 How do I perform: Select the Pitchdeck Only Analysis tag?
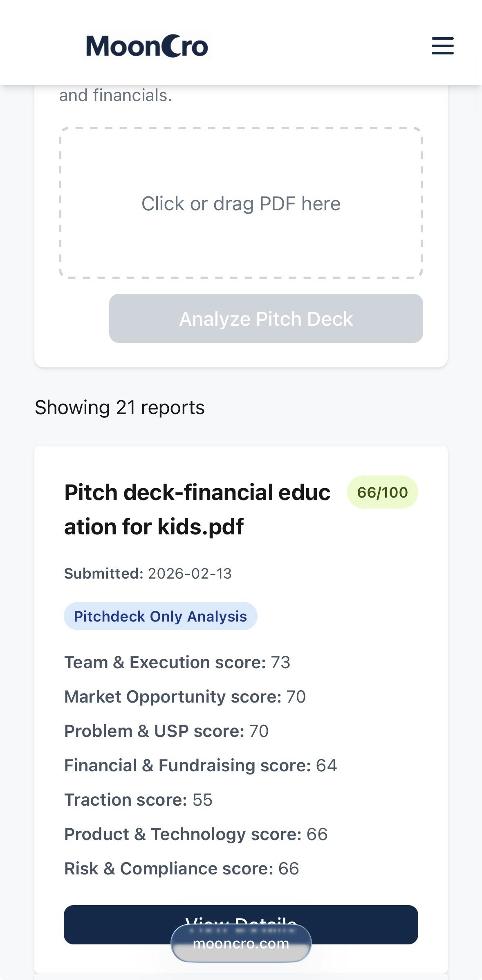coord(160,616)
